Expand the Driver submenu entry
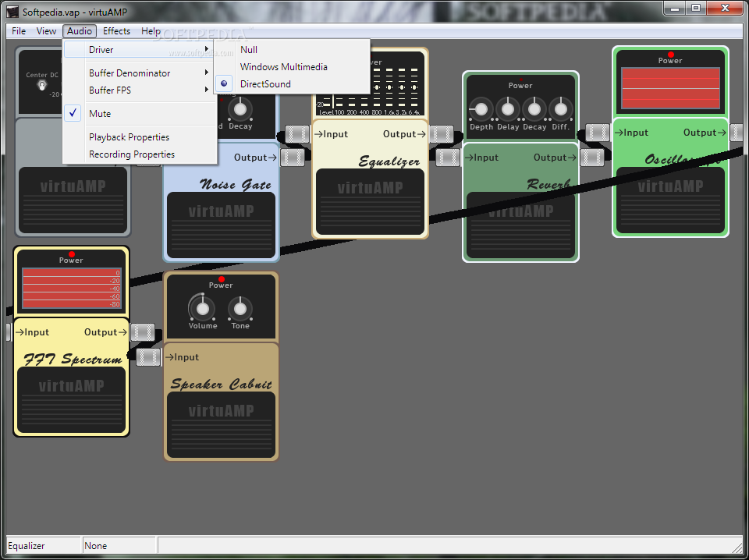749x560 pixels. (x=139, y=50)
